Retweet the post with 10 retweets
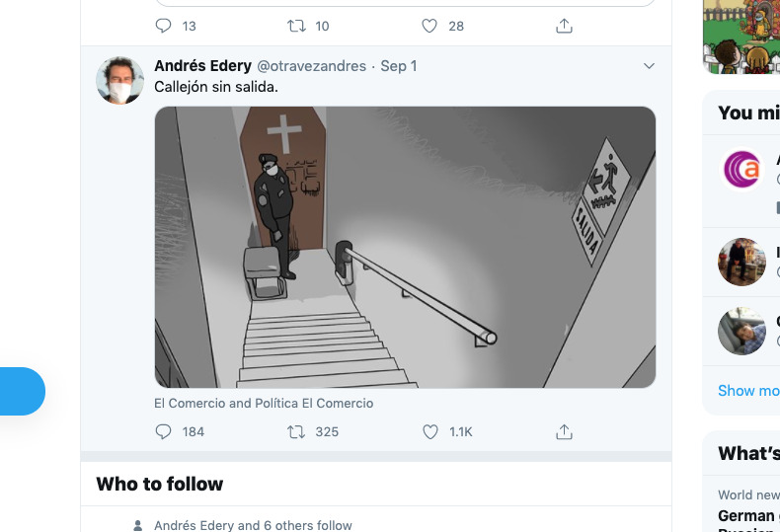 pos(295,26)
